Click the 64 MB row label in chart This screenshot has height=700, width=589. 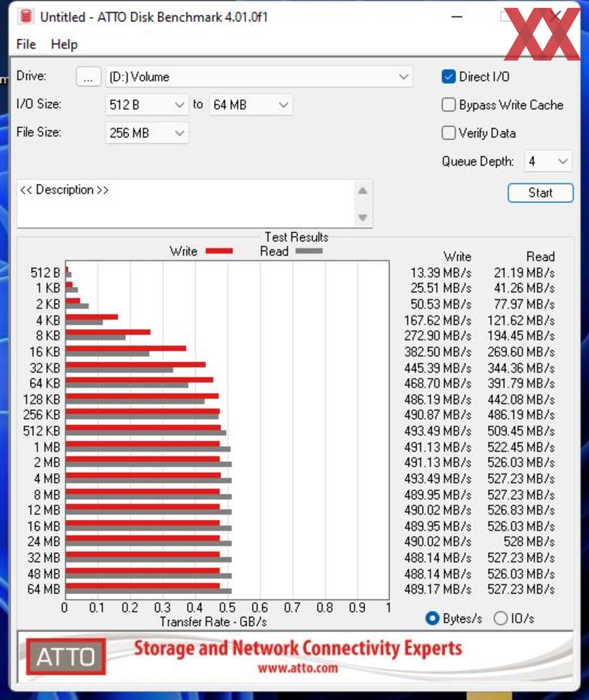44,589
